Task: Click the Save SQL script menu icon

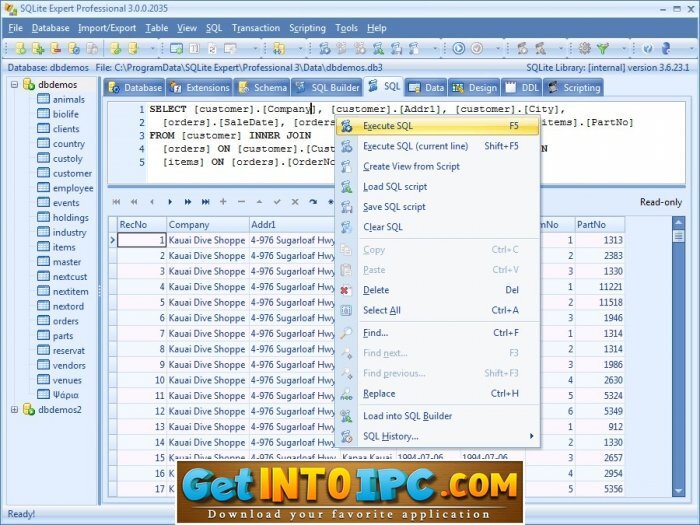Action: pyautogui.click(x=346, y=207)
